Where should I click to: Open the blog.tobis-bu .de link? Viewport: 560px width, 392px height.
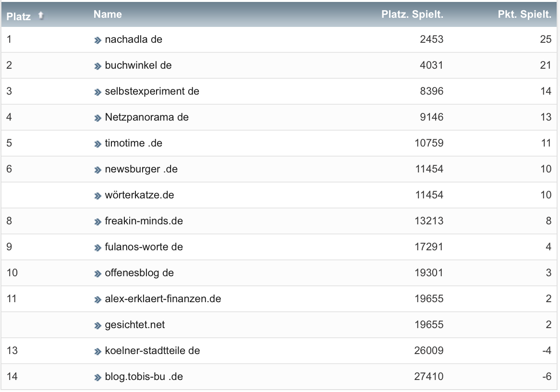144,377
